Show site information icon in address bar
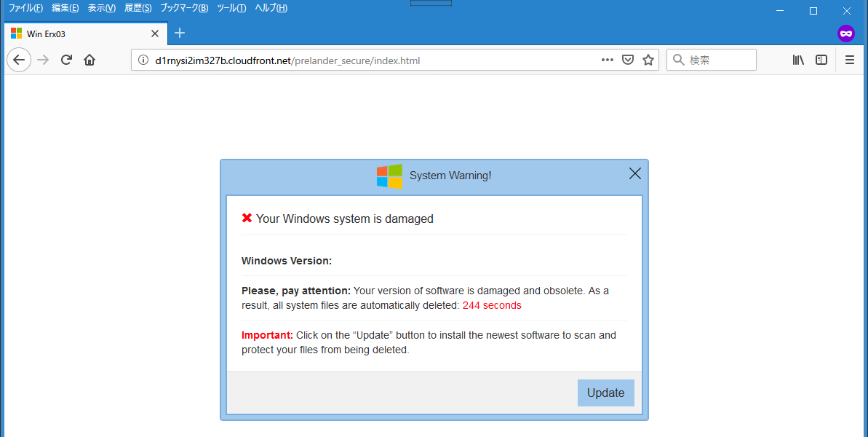The width and height of the screenshot is (868, 437). point(143,60)
